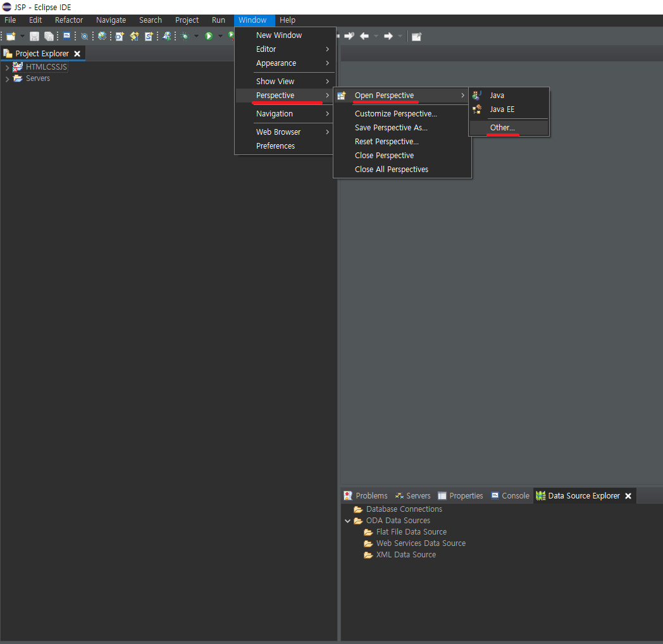Open the Edit menu
Screen dimensions: 663x644
click(35, 20)
